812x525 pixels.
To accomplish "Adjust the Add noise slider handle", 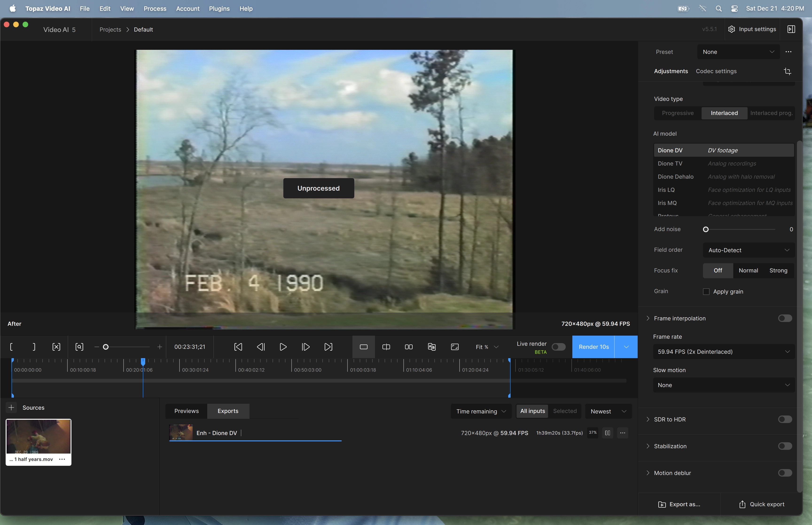I will [706, 229].
